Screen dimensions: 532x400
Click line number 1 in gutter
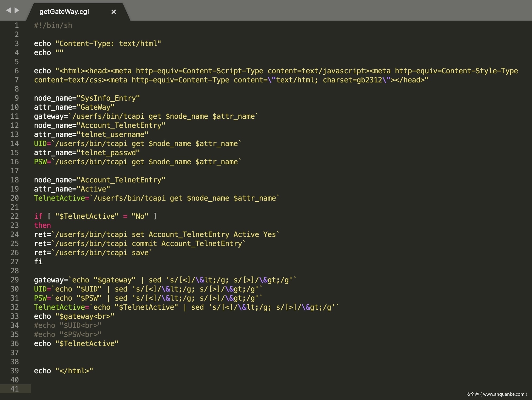pyautogui.click(x=17, y=25)
